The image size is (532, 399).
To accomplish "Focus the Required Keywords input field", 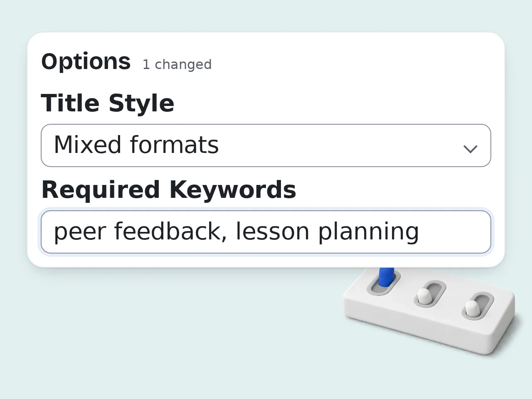I will point(266,232).
